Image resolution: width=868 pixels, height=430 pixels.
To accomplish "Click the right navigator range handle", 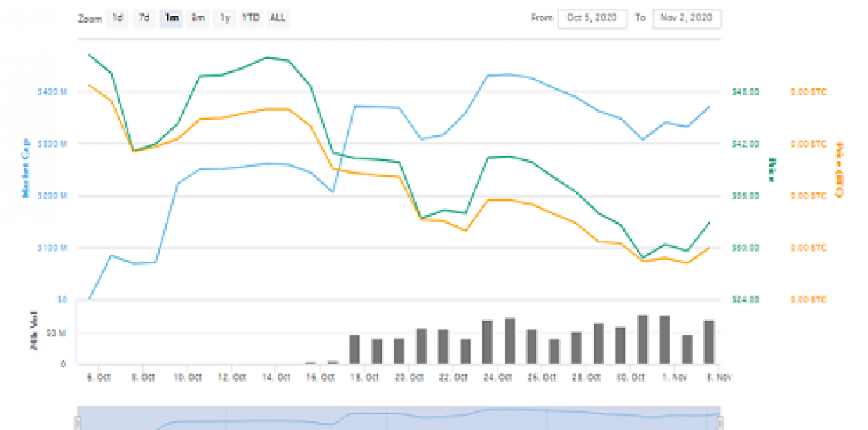I will pyautogui.click(x=720, y=423).
